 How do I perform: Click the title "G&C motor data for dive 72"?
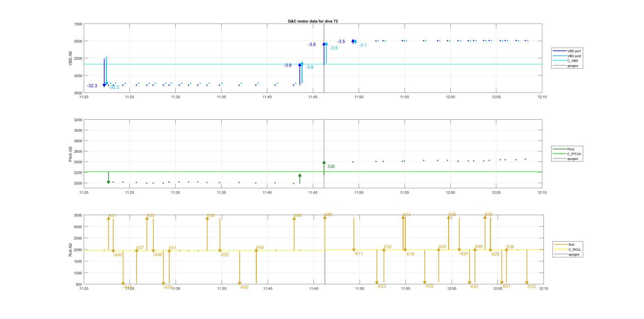tap(313, 21)
